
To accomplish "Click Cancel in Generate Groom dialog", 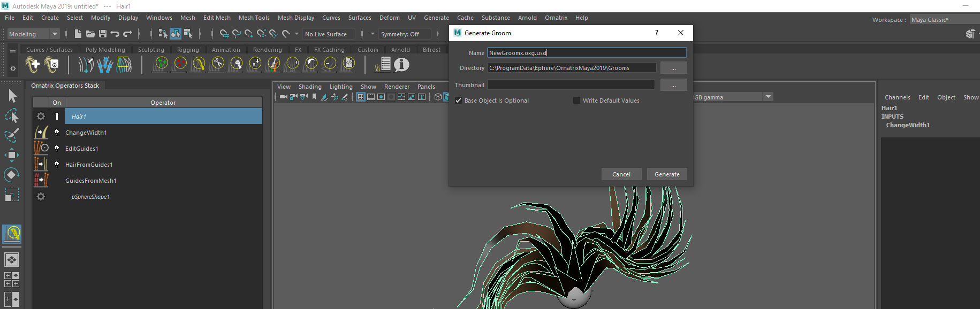I will (621, 174).
